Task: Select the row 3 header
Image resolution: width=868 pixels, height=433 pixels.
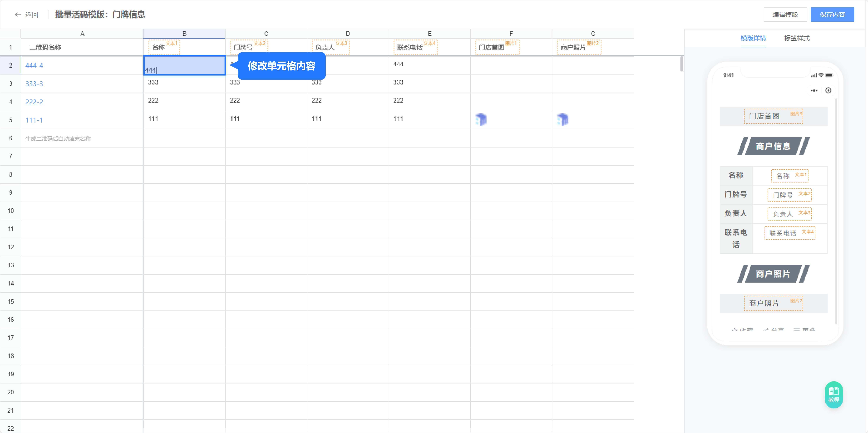Action: tap(10, 84)
